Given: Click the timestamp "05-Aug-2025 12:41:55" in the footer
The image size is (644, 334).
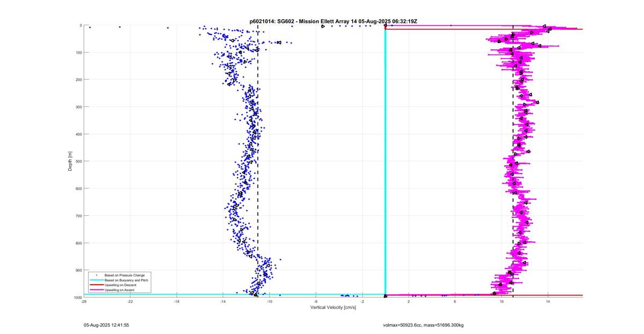Looking at the screenshot, I should point(106,325).
